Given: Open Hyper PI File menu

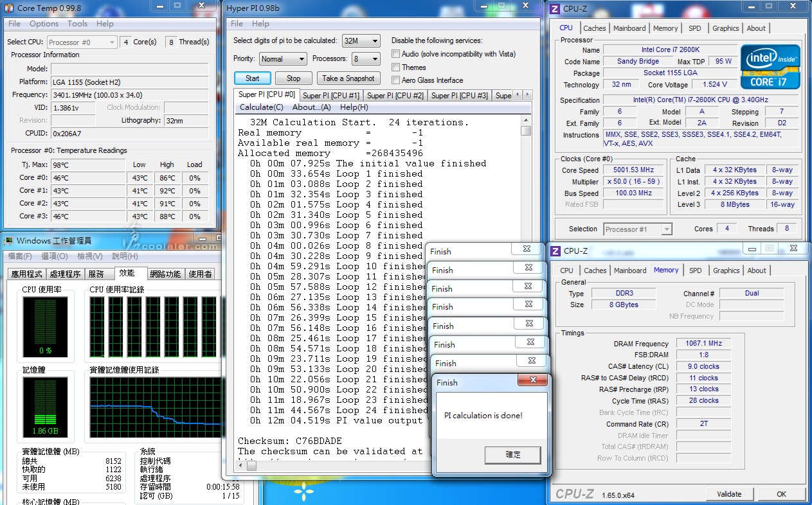Looking at the screenshot, I should pos(237,24).
